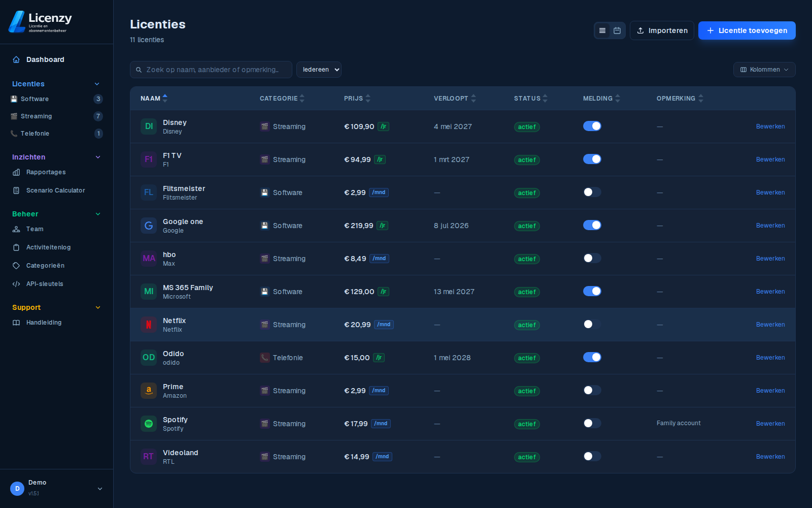812x508 pixels.
Task: Click the Handleiding book icon
Action: pyautogui.click(x=16, y=323)
